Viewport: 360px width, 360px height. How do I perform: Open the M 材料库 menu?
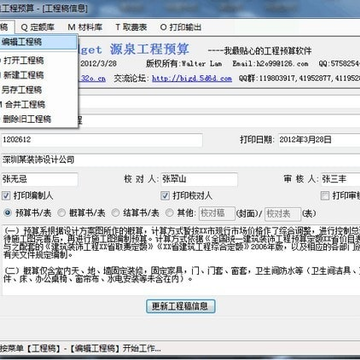85,27
